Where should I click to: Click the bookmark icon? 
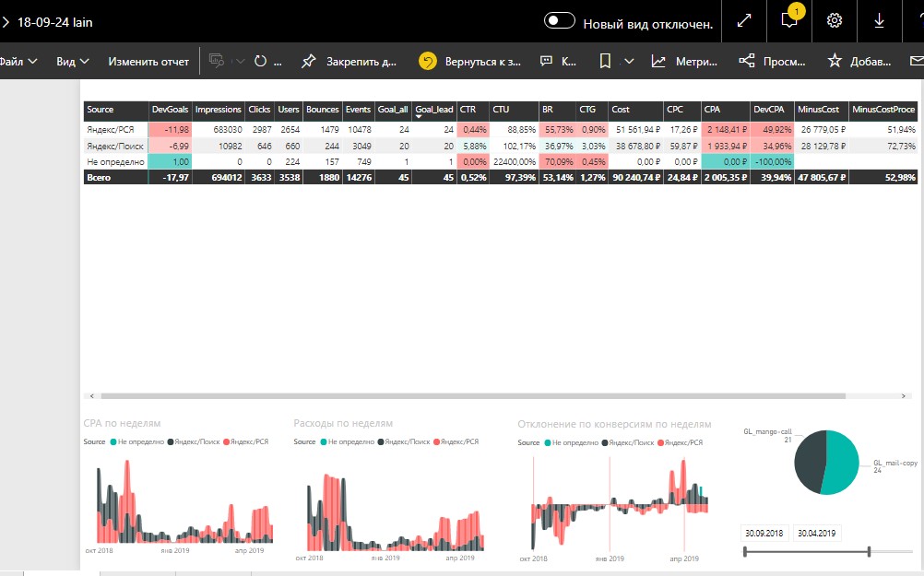point(605,61)
